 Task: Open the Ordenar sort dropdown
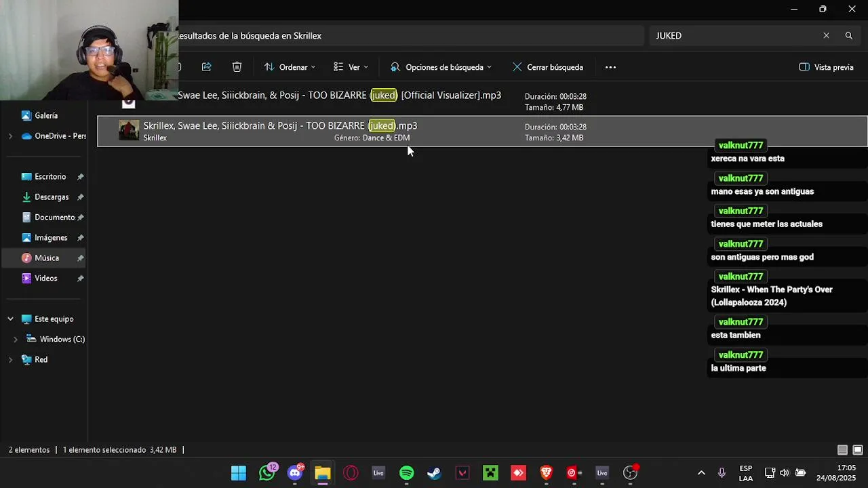290,67
